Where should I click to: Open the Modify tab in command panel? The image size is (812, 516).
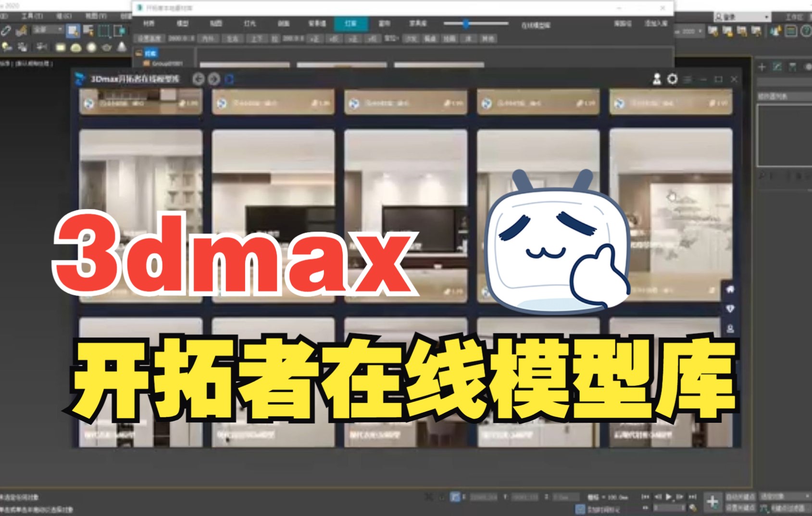coord(777,67)
